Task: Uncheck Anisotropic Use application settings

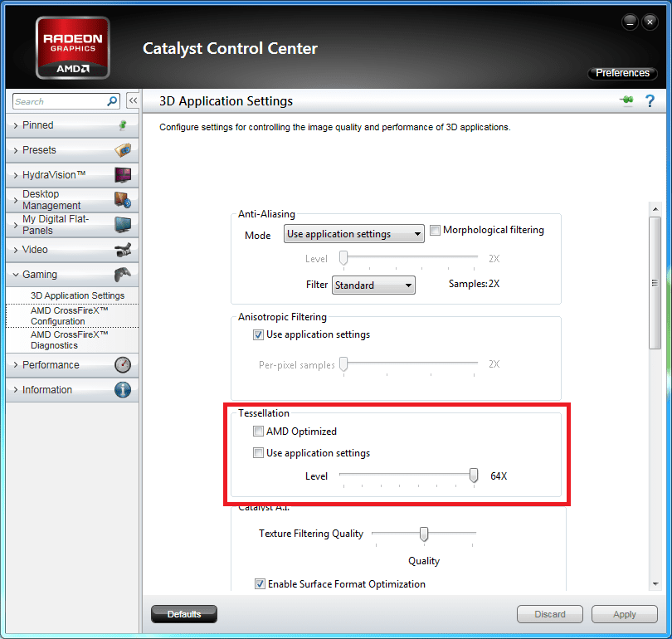Action: (x=258, y=334)
